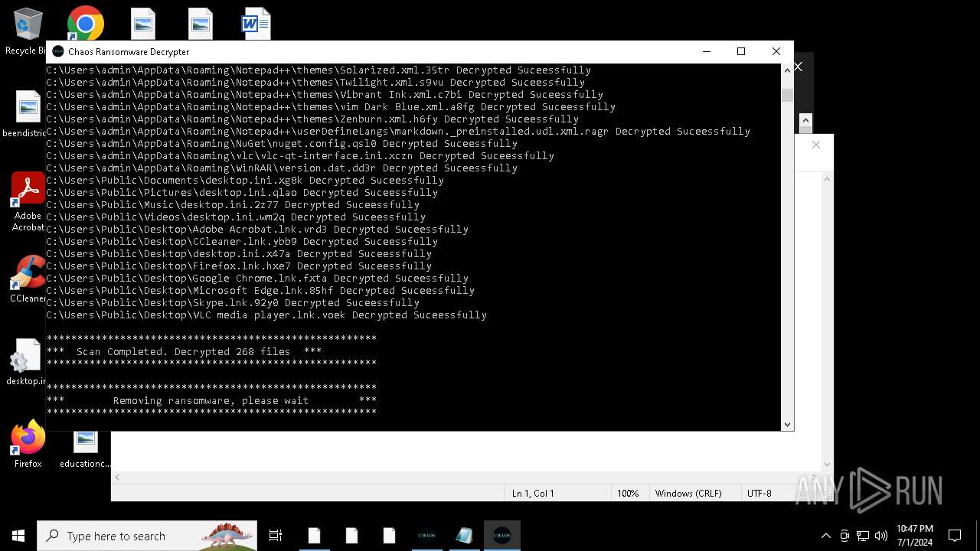Screen dimensions: 980x551
Task: Switch to the third blank file taskbar item
Action: tap(389, 536)
